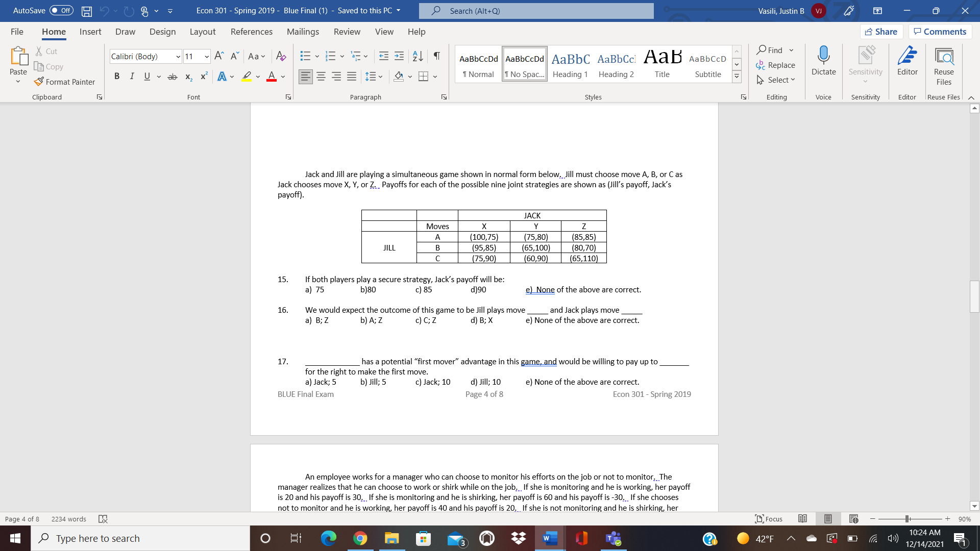Open the Dictate voice typing tool
Screen dimensions: 980x551
823,61
